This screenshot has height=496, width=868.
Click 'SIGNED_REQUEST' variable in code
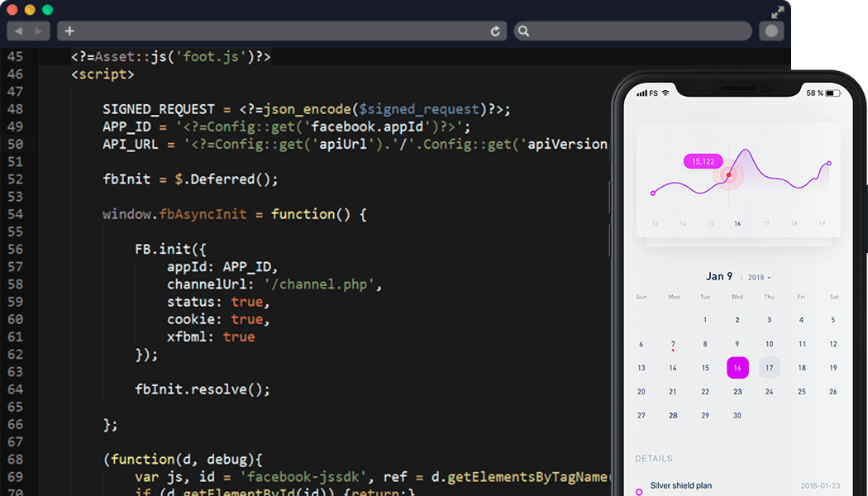pyautogui.click(x=159, y=109)
